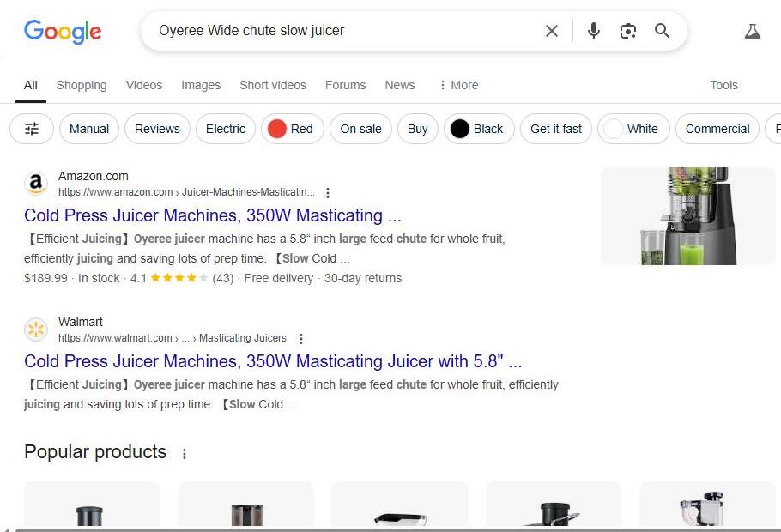The height and width of the screenshot is (532, 781).
Task: Open more options for Walmart result
Action: pyautogui.click(x=301, y=339)
